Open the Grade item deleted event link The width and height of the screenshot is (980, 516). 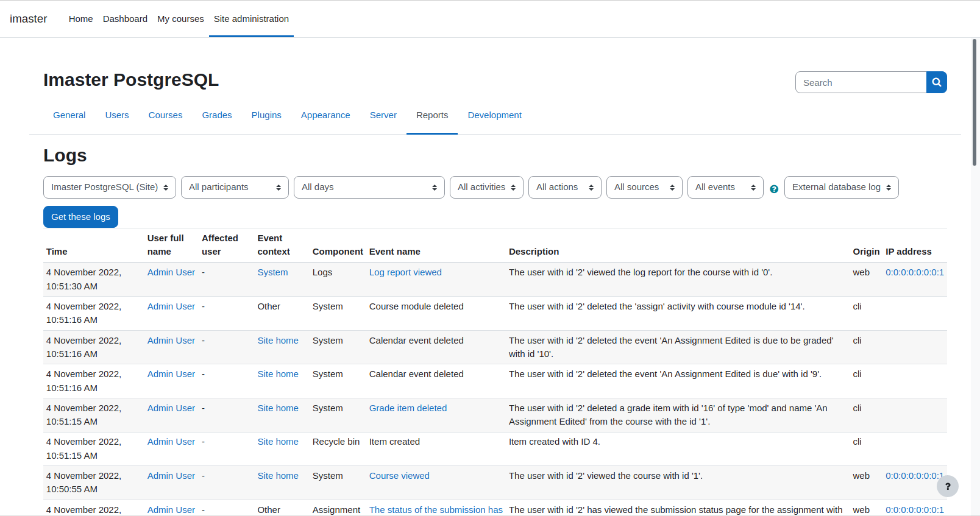pos(408,408)
